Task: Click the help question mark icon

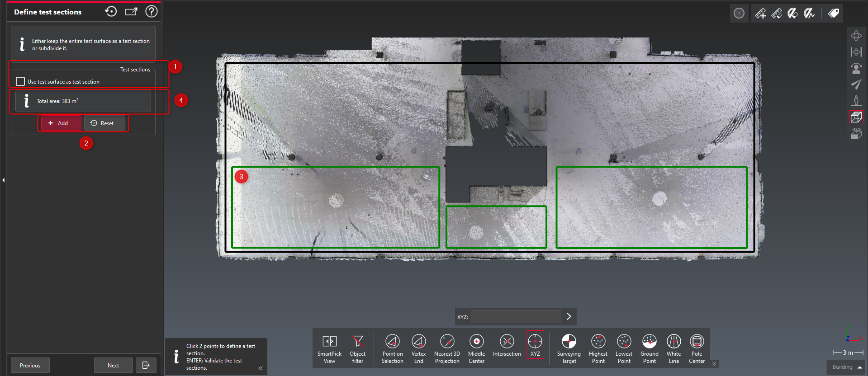Action: [x=152, y=11]
